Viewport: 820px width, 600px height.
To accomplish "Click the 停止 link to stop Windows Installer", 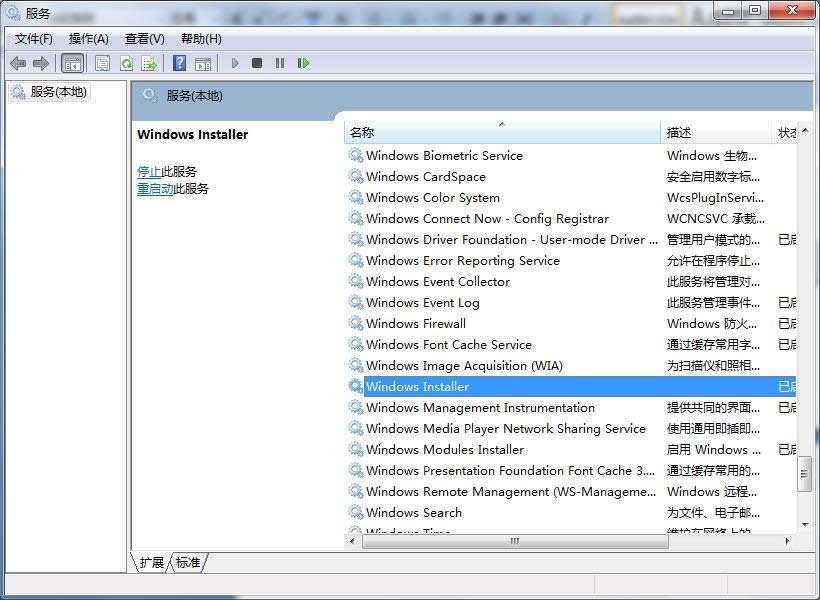I will pyautogui.click(x=151, y=171).
